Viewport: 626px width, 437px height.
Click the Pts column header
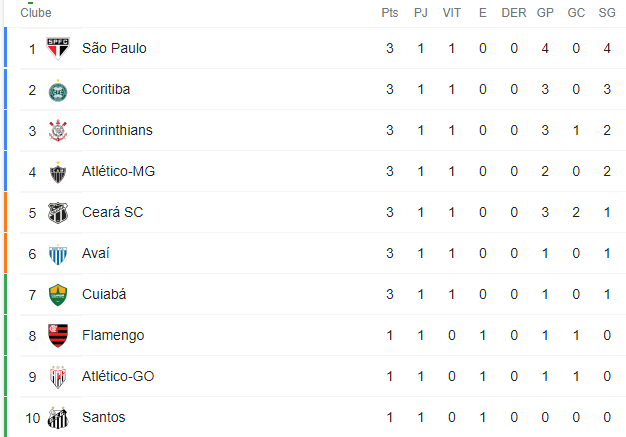pyautogui.click(x=390, y=13)
